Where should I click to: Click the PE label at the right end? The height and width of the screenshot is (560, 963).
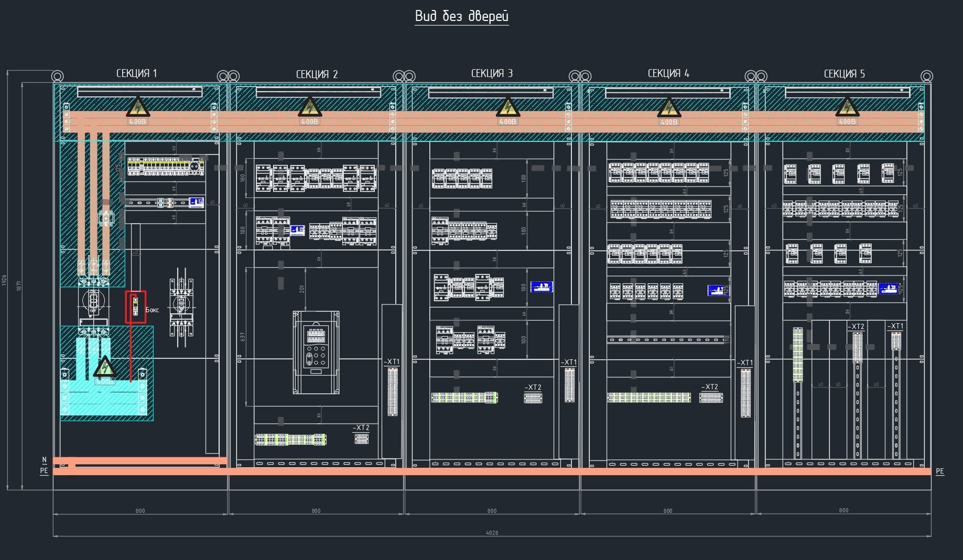click(x=939, y=471)
